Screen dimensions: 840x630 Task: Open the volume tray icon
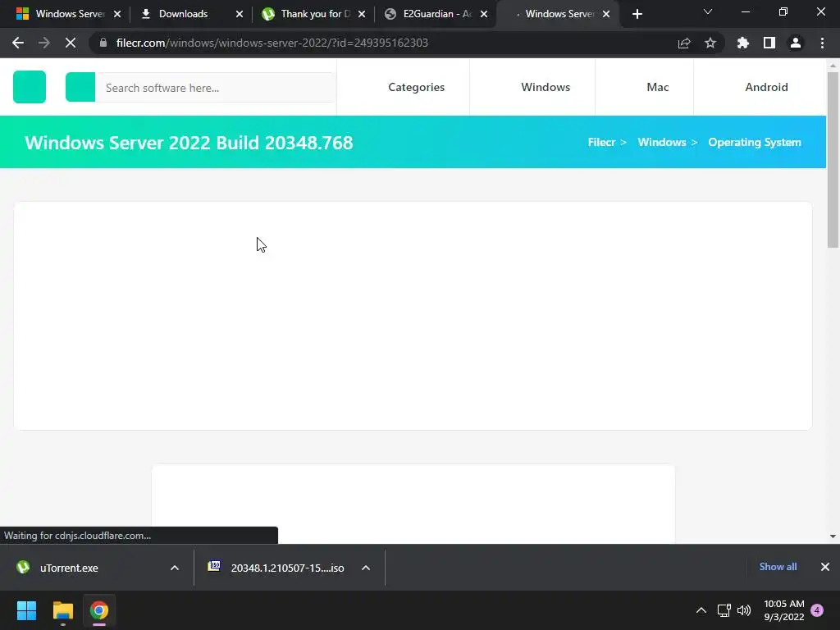click(x=744, y=610)
